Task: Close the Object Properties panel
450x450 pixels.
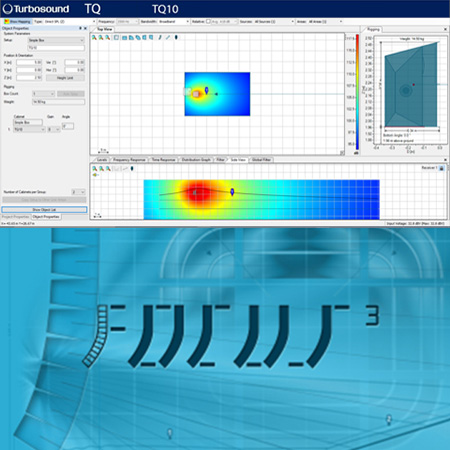Action: pos(85,28)
